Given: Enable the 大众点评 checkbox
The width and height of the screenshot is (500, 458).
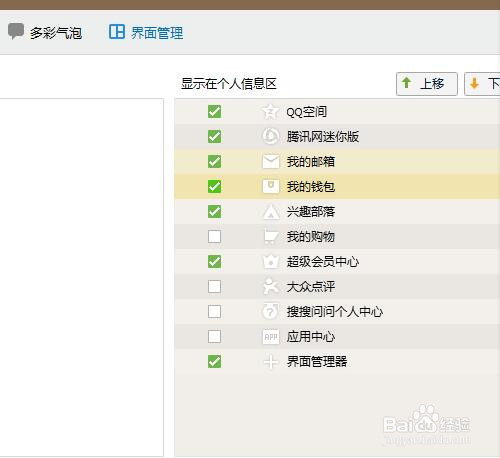Looking at the screenshot, I should pos(214,286).
